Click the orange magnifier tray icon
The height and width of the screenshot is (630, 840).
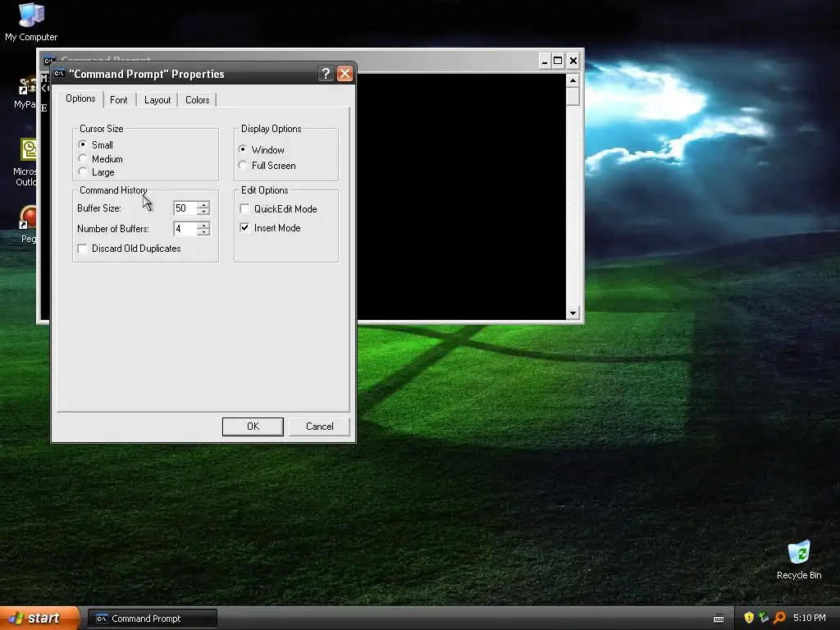(779, 618)
